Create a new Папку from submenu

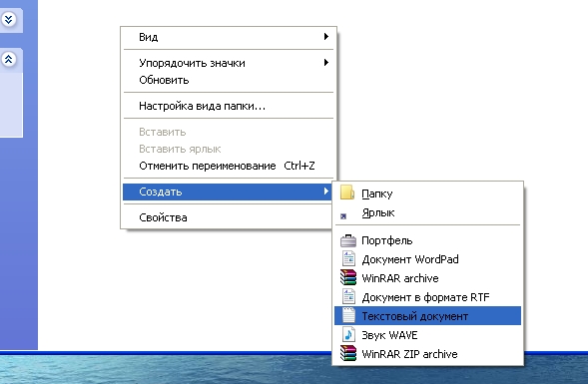[427, 193]
